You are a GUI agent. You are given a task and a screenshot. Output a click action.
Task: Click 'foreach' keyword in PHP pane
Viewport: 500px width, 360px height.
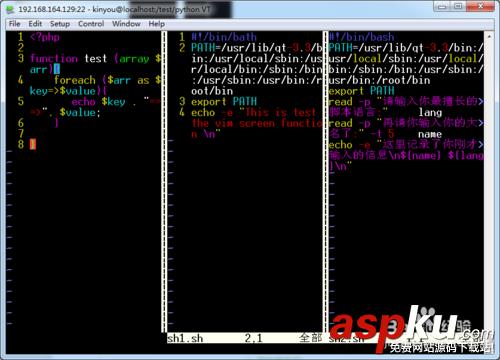[x=75, y=80]
